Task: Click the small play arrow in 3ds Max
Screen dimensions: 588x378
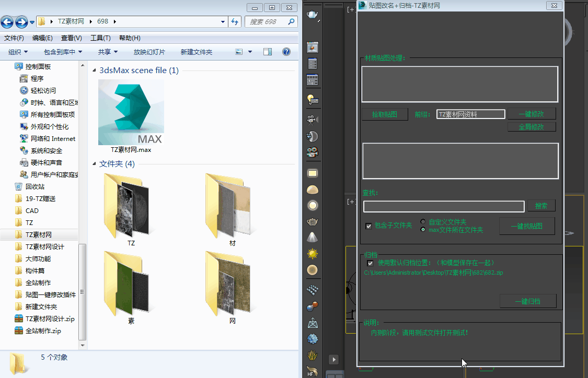Action: [x=334, y=360]
